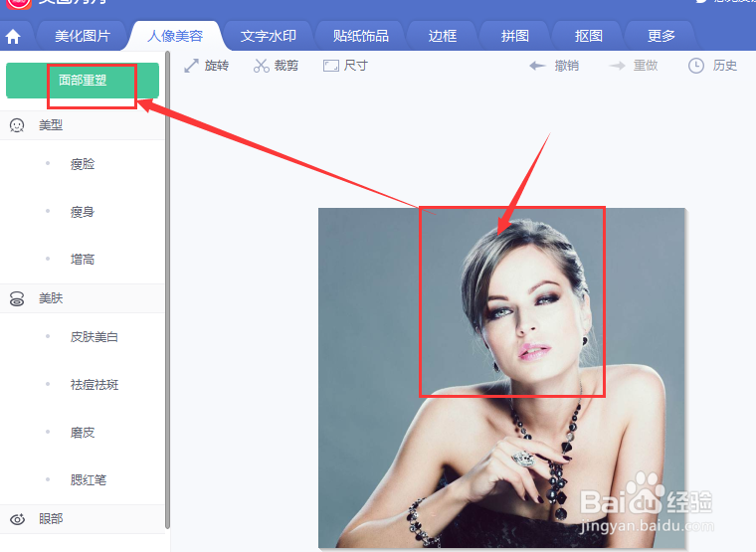The image size is (756, 552).
Task: Select the 瘦身 option
Action: [x=83, y=212]
